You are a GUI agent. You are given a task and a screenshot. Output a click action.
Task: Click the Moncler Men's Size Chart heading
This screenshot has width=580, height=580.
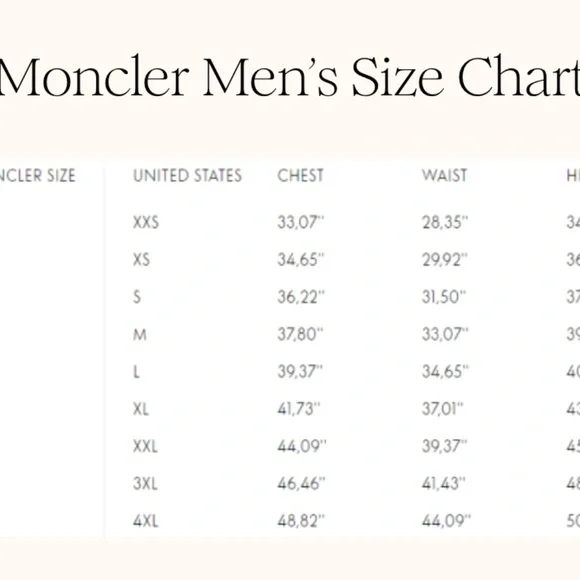pos(290,77)
